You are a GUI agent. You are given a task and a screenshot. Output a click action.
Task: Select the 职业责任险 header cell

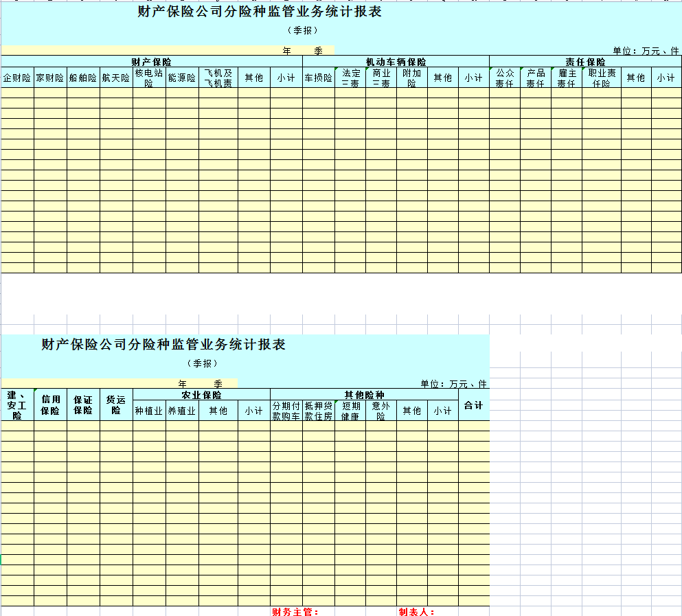tap(602, 78)
